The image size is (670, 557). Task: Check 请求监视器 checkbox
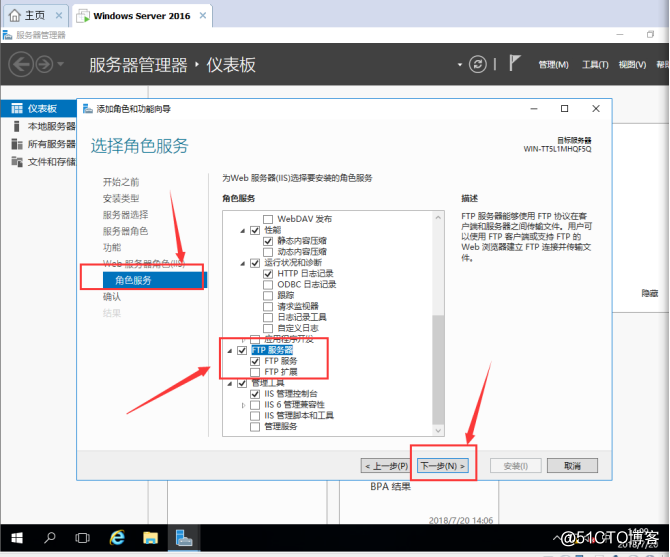click(268, 307)
